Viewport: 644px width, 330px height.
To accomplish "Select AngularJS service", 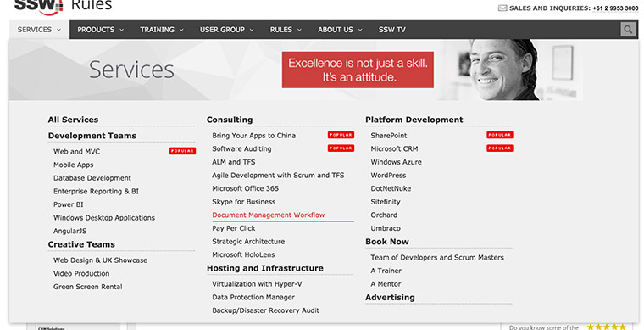I will point(69,231).
